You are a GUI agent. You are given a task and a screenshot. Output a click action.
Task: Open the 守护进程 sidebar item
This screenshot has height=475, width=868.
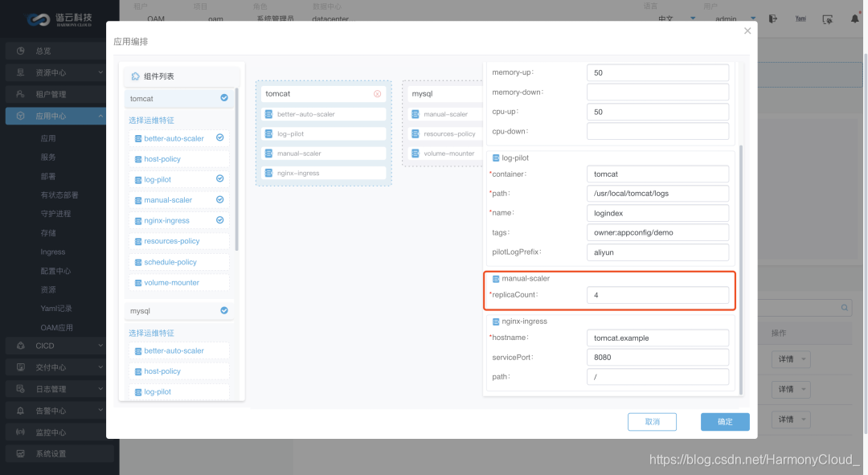(x=55, y=214)
